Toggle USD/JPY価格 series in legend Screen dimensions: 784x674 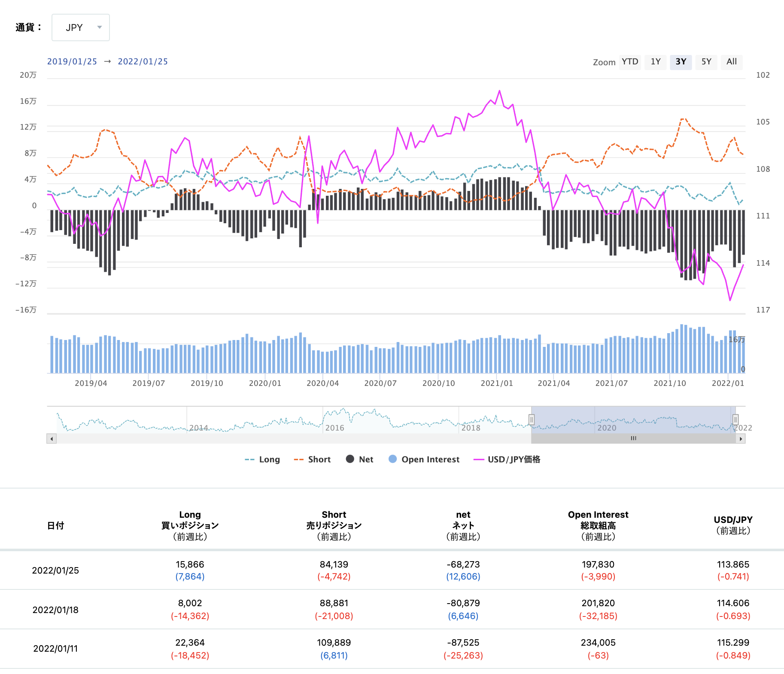[507, 459]
